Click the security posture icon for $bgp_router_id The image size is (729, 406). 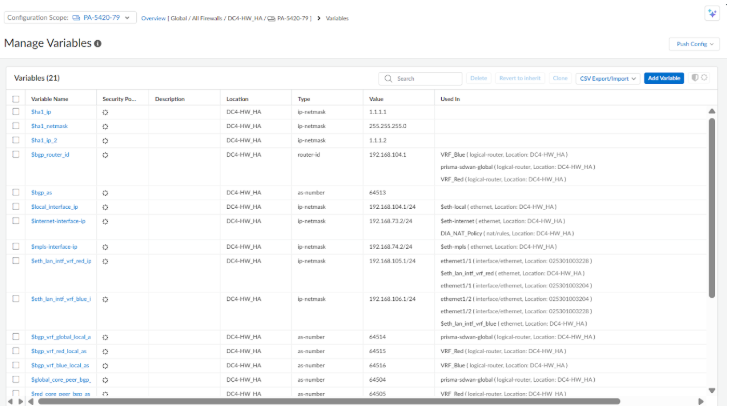point(105,155)
